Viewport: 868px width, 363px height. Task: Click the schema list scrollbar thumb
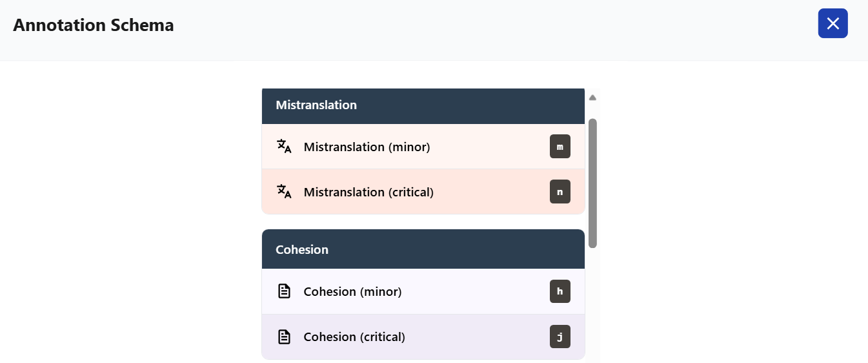[x=592, y=183]
